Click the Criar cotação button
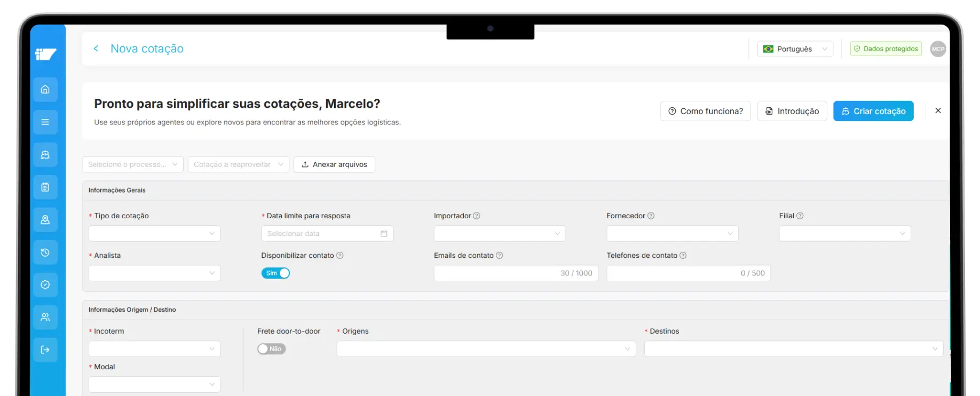 coord(873,111)
